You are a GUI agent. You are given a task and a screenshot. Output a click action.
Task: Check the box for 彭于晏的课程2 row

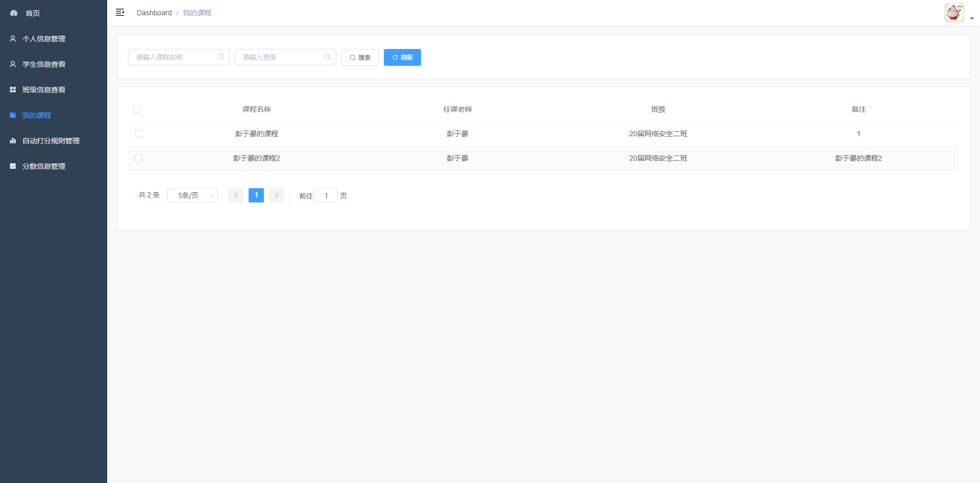pos(139,158)
